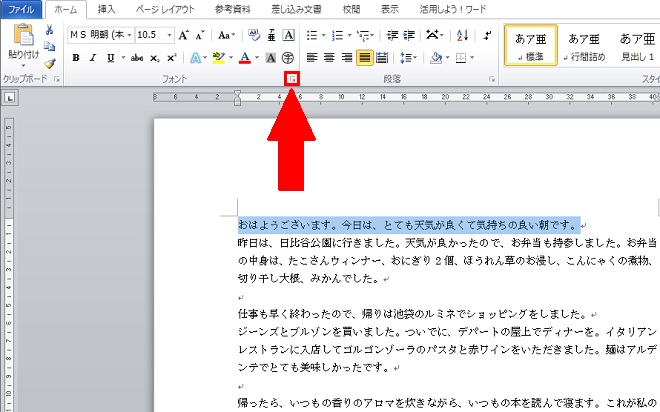Viewport: 660px width, 412px height.
Task: Click the Cut scissors icon
Action: [x=50, y=30]
